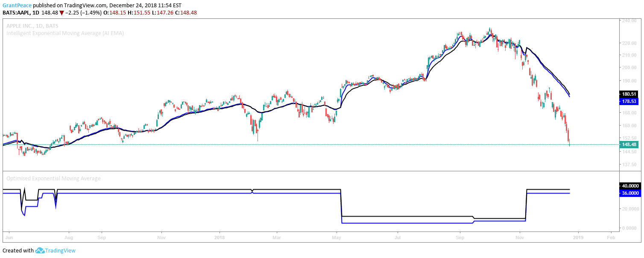644x258 pixels.
Task: Click the 210.00 price axis tick
Action: (x=630, y=55)
